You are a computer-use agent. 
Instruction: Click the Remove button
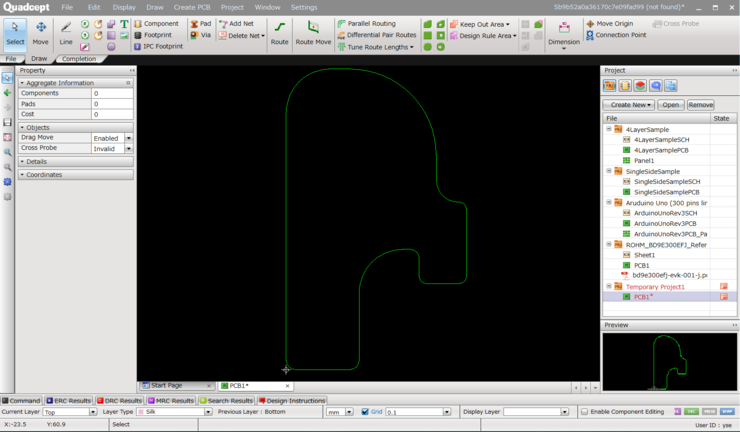pos(700,105)
